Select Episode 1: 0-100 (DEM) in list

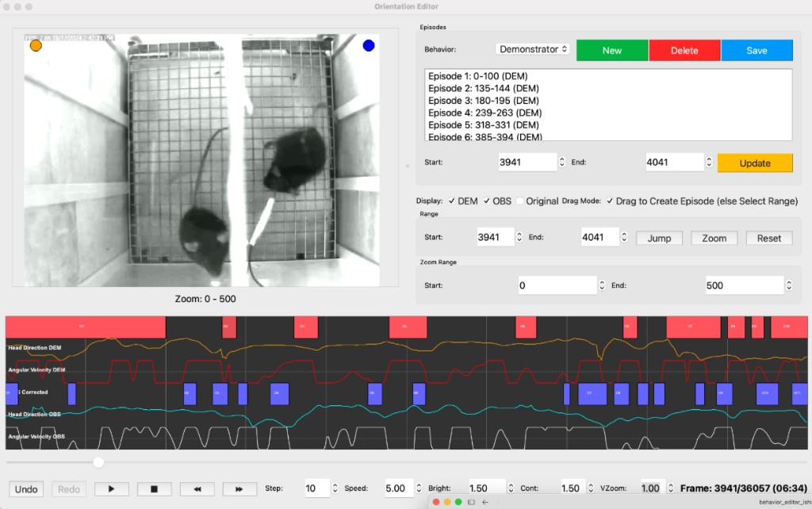pyautogui.click(x=608, y=76)
